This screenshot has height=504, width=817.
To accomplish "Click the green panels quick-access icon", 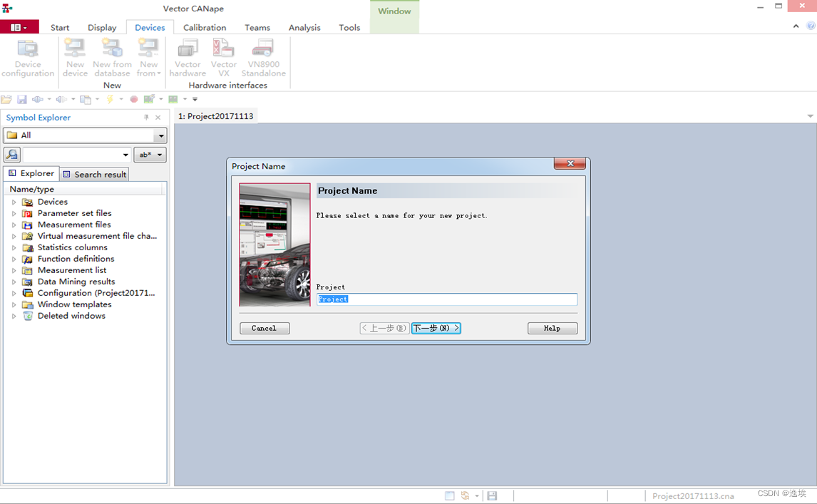I will point(173,99).
